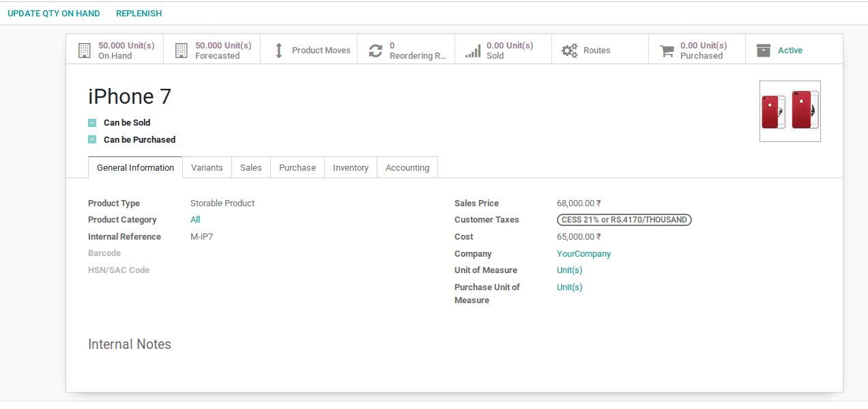Image resolution: width=868 pixels, height=409 pixels.
Task: Click the 65,000.00 cost value
Action: click(579, 237)
